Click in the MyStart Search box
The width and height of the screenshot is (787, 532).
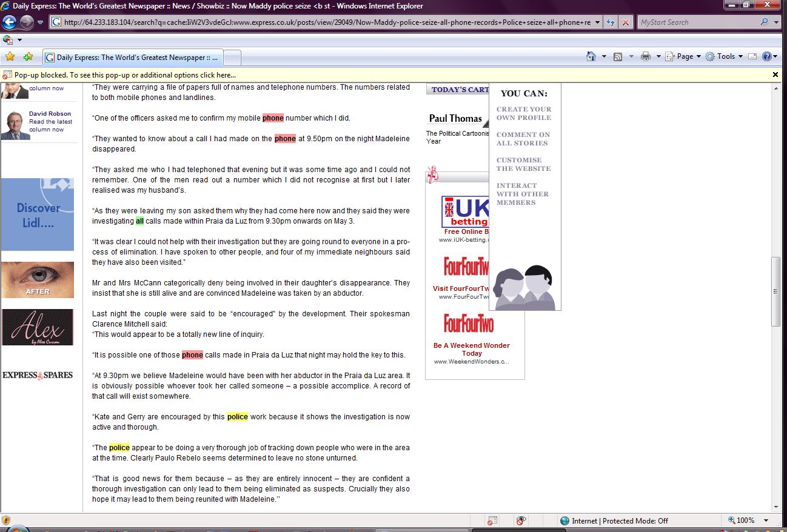(697, 22)
